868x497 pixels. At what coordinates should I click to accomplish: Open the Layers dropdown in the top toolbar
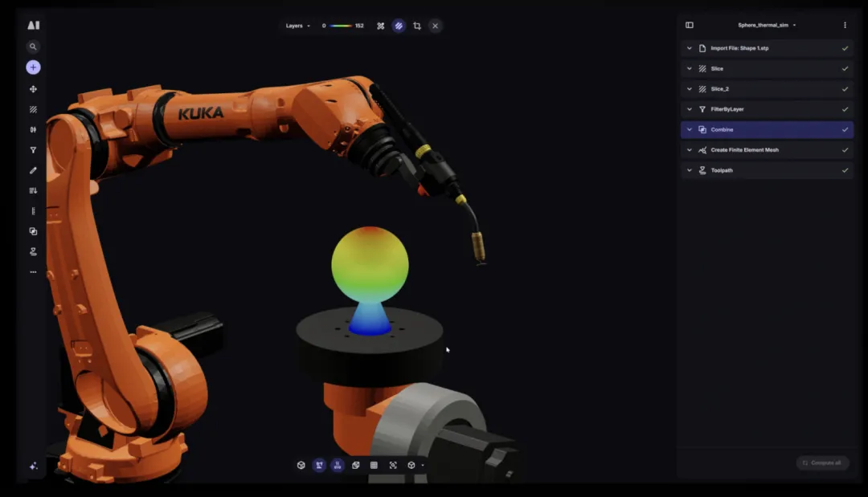point(298,26)
